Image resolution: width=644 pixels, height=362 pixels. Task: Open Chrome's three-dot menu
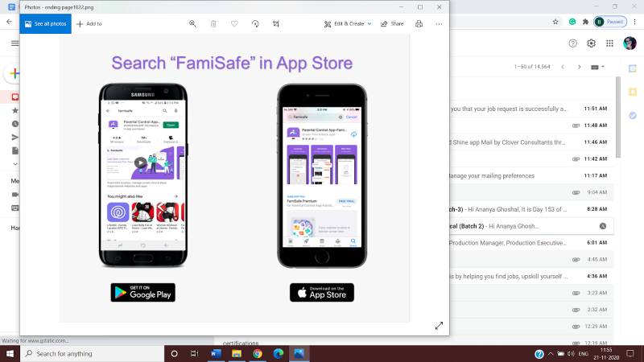tap(634, 22)
